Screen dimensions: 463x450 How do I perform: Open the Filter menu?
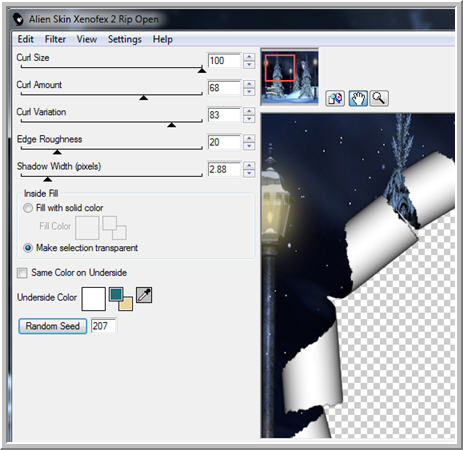(x=55, y=39)
